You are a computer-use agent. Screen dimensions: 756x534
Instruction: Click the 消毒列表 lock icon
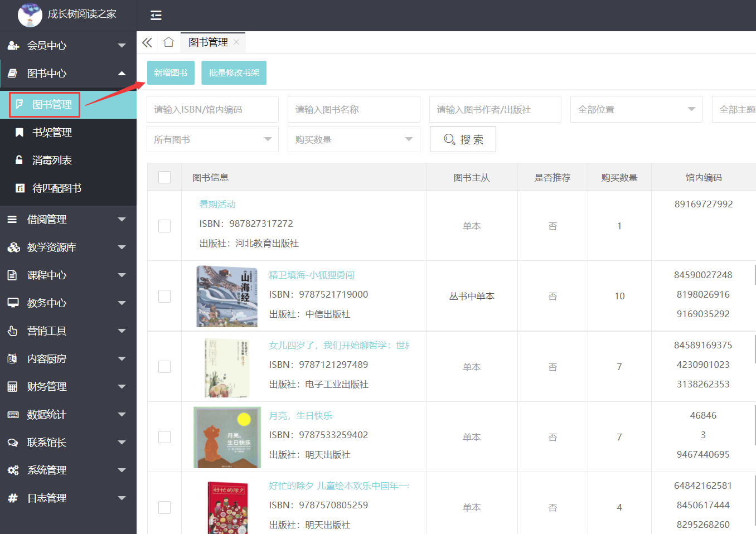(x=20, y=160)
